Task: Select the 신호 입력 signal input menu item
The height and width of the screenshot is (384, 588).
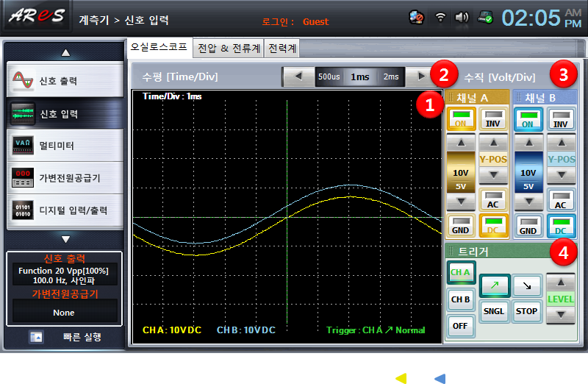Action: 65,113
